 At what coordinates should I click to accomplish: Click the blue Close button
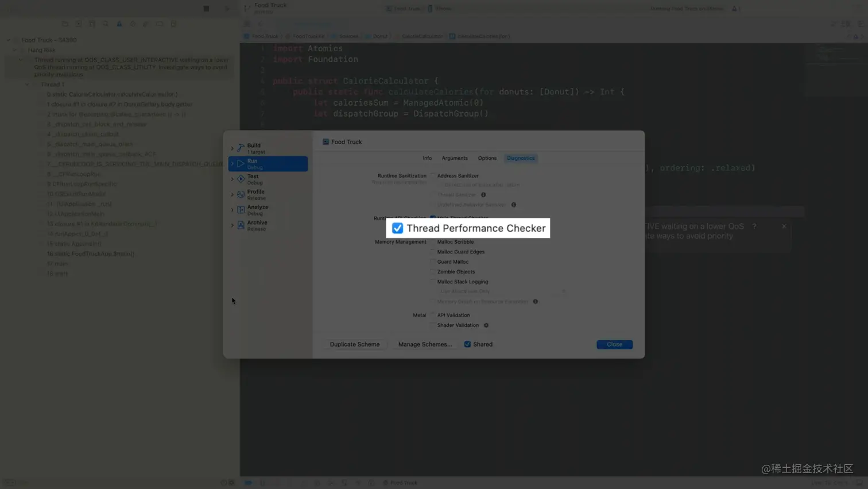pyautogui.click(x=614, y=344)
